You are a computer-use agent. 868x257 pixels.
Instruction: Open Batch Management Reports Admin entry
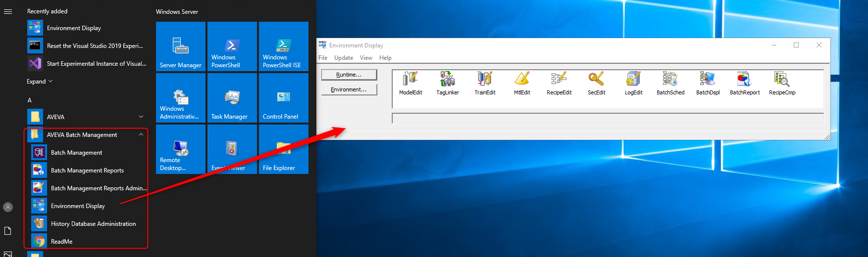pos(87,188)
